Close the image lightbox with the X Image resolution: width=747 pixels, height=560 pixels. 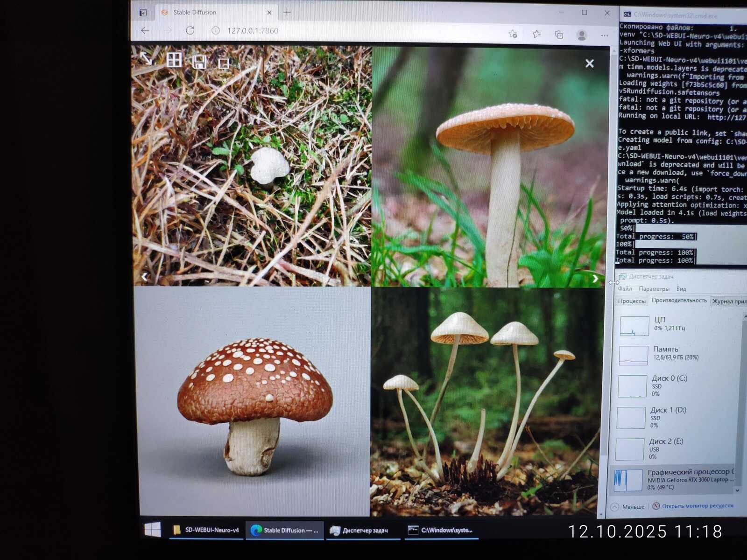[590, 63]
